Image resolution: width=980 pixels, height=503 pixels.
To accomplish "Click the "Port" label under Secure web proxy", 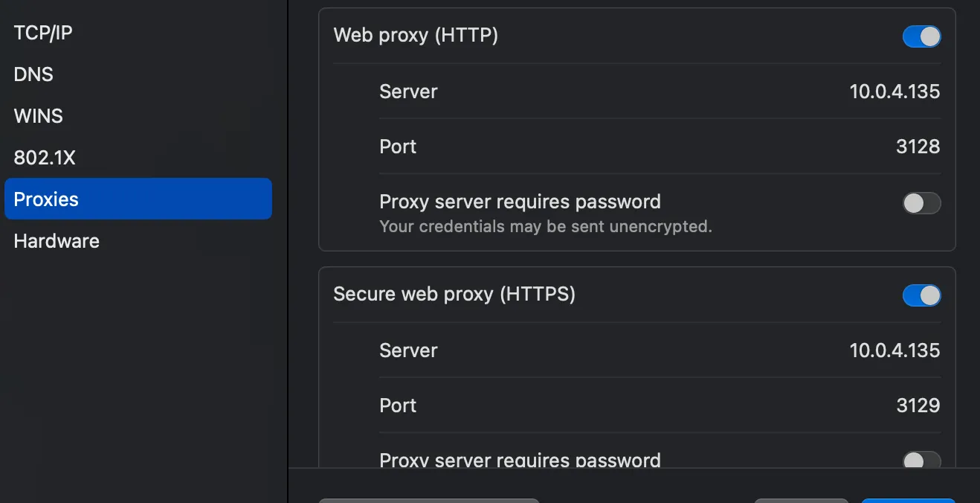I will pyautogui.click(x=398, y=406).
